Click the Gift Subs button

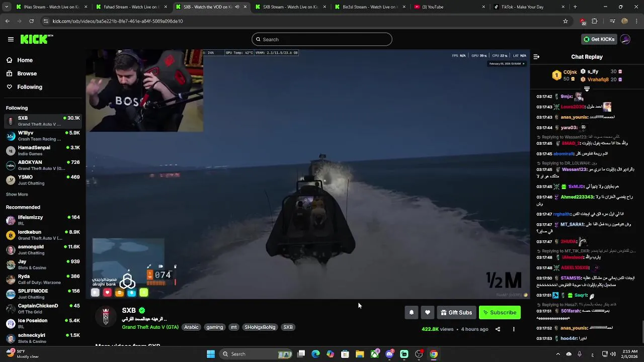pos(456,313)
